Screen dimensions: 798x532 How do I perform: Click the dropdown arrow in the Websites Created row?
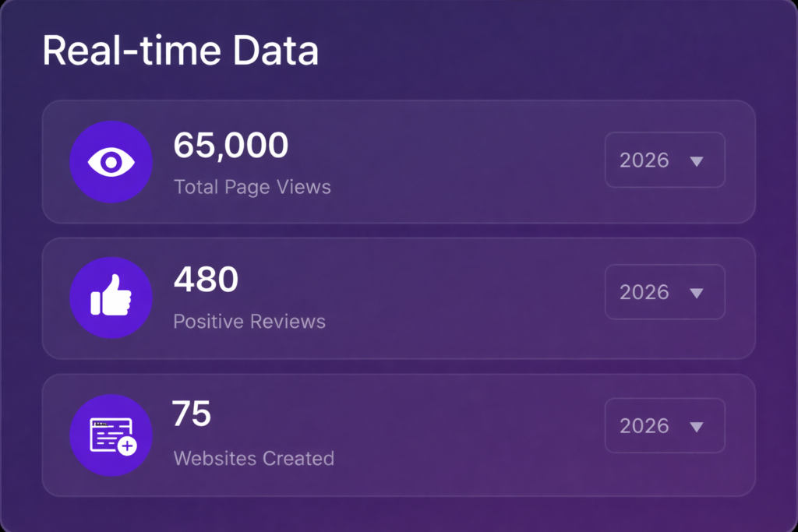697,427
